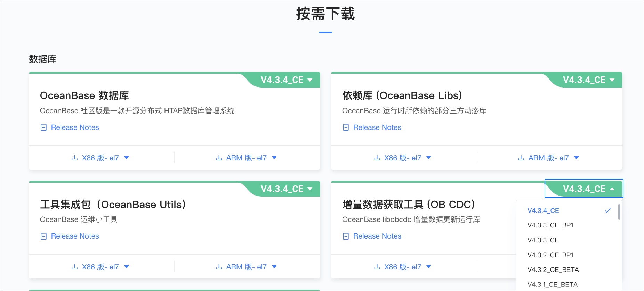Open Release Notes for 增量数据获取工具 OB CDC

point(377,236)
